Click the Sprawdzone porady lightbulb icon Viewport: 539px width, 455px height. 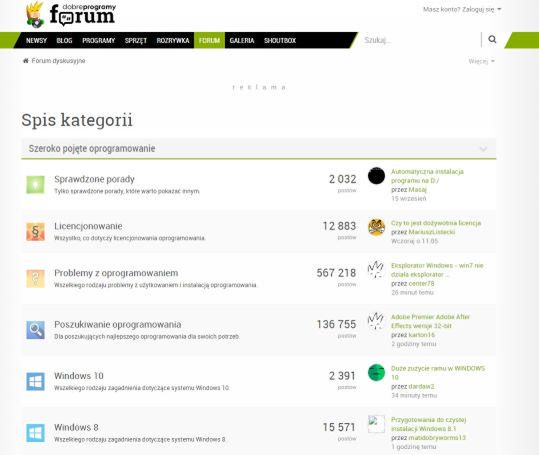(x=35, y=185)
